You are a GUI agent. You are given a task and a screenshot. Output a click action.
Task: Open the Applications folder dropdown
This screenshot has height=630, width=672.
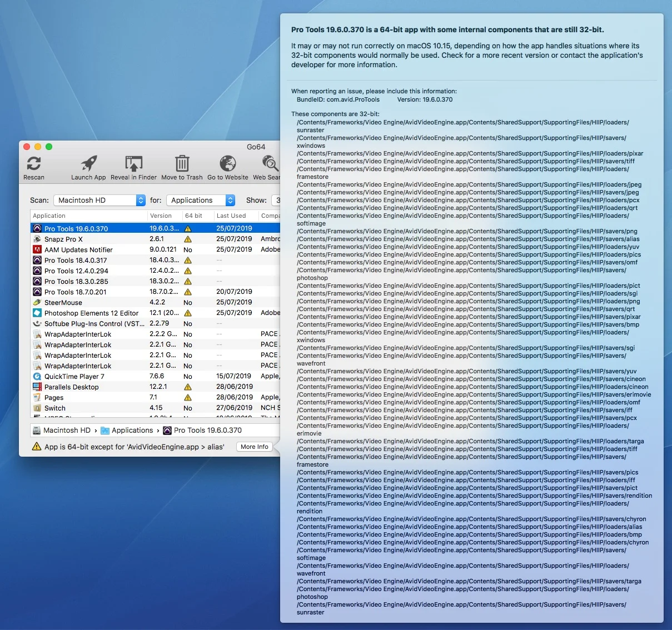pos(201,200)
